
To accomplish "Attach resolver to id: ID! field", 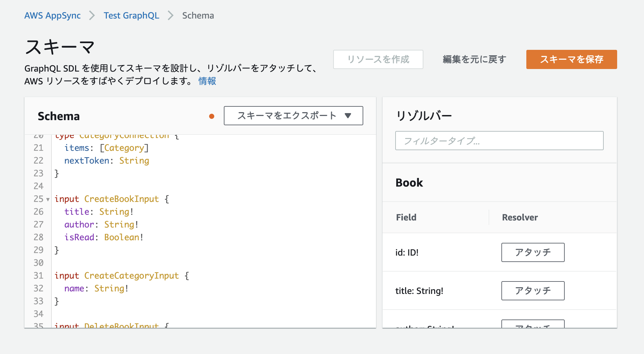I will click(533, 252).
